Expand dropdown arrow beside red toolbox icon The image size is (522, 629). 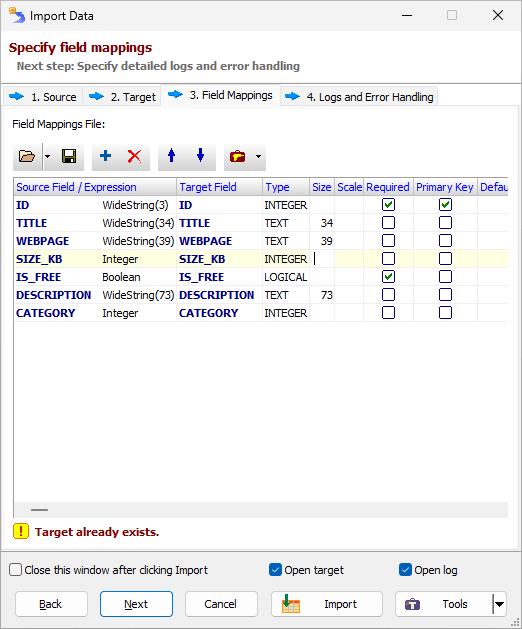pos(258,156)
